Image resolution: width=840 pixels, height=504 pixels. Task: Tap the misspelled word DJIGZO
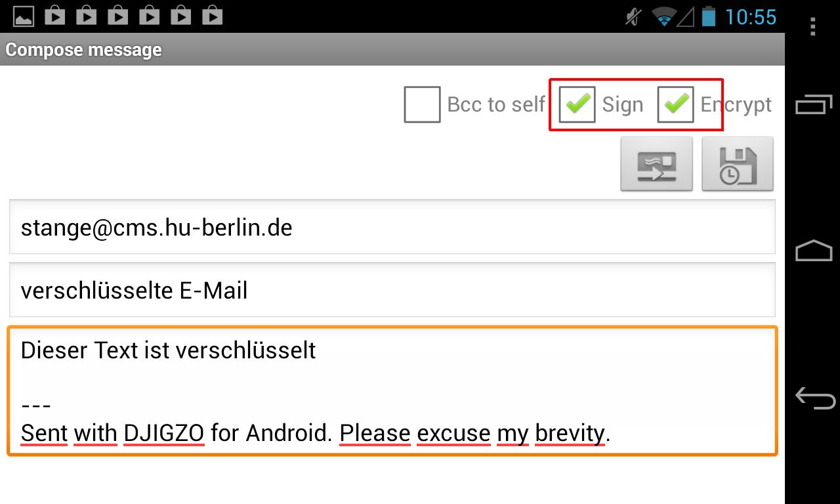coord(164,433)
